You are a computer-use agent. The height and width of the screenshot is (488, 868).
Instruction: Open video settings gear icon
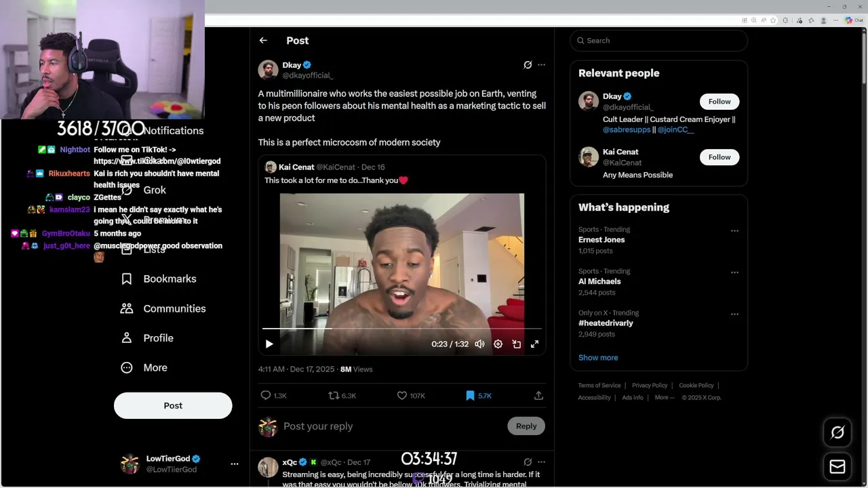point(498,344)
